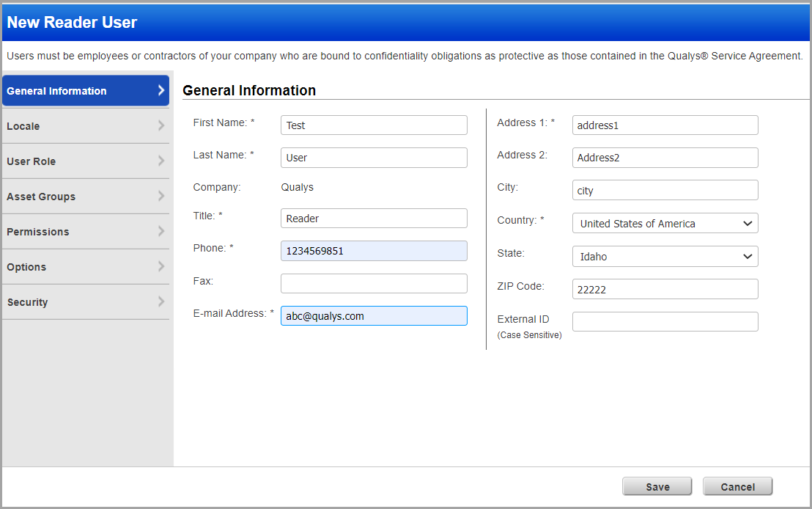Click the chevron arrow beside Security
Image resolution: width=812 pixels, height=509 pixels.
pyautogui.click(x=161, y=301)
